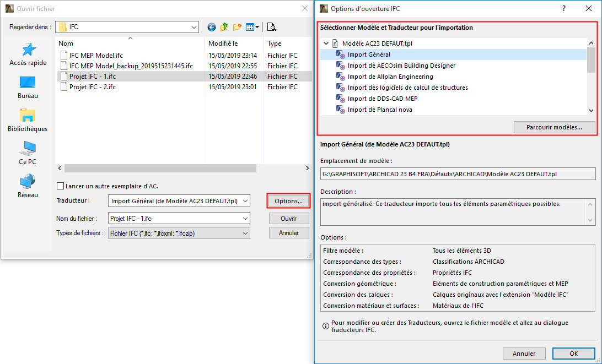Close the Options d'ouverture IFC dialog
This screenshot has width=602, height=364.
(x=589, y=8)
